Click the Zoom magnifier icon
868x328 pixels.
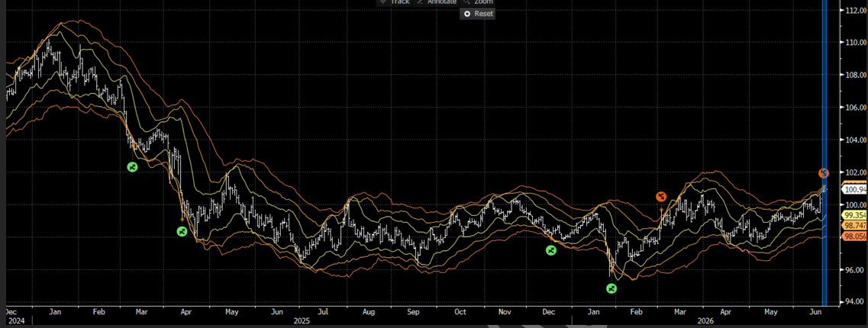click(466, 2)
